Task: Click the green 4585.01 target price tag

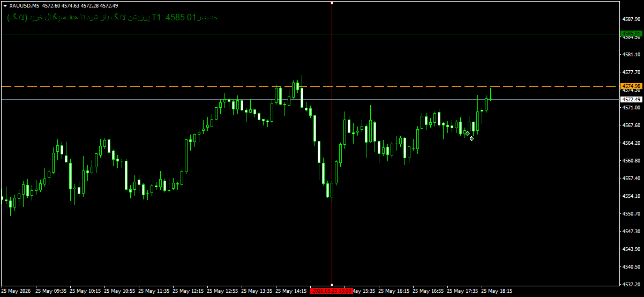Action: [631, 33]
